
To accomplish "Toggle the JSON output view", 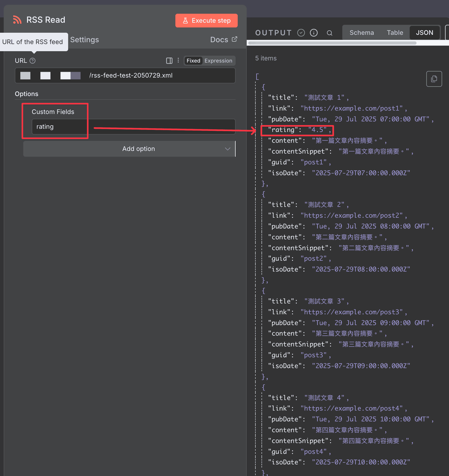I will coord(424,32).
